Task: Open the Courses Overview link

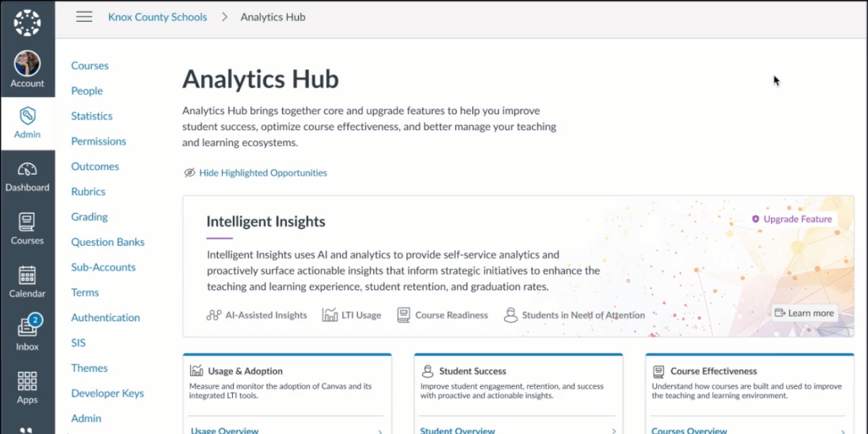Action: tap(689, 430)
